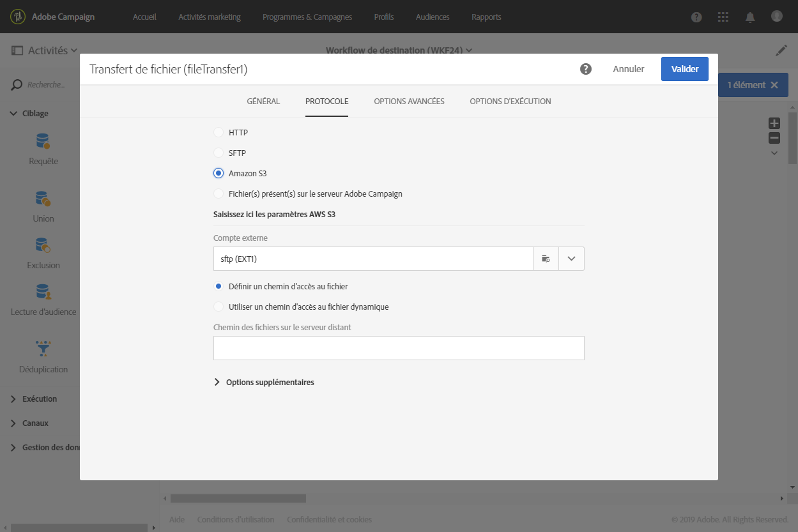798x532 pixels.
Task: Select the Exclusion activity icon
Action: (43, 245)
